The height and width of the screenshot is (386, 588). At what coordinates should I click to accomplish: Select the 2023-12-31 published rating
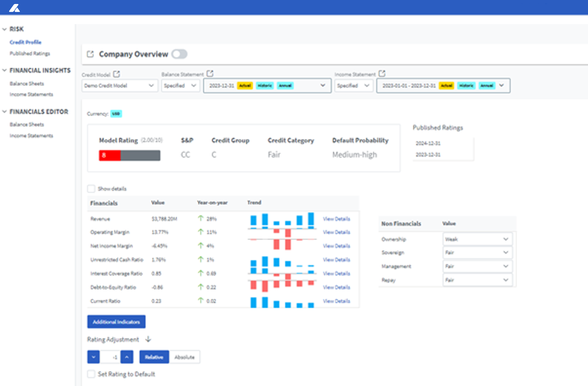tap(428, 155)
